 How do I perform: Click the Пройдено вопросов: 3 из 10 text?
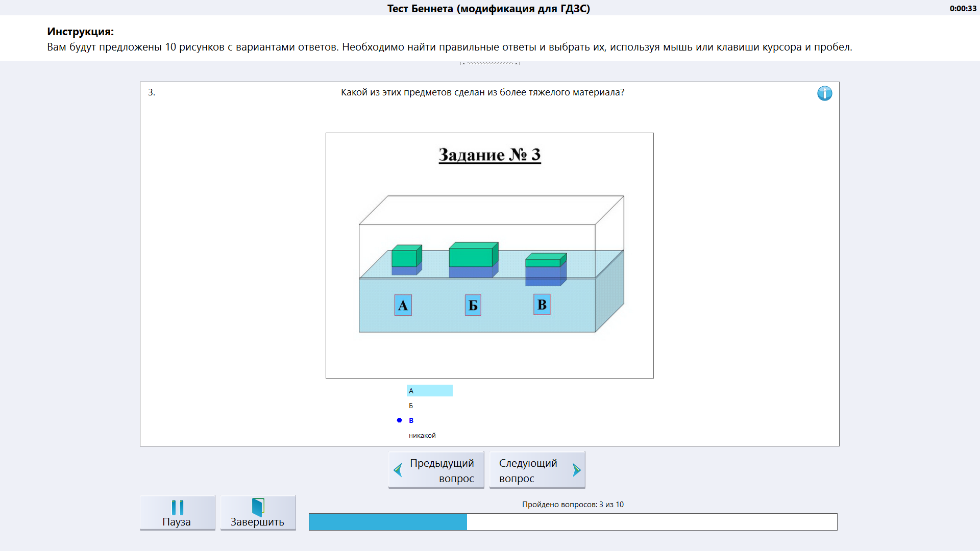click(x=573, y=505)
